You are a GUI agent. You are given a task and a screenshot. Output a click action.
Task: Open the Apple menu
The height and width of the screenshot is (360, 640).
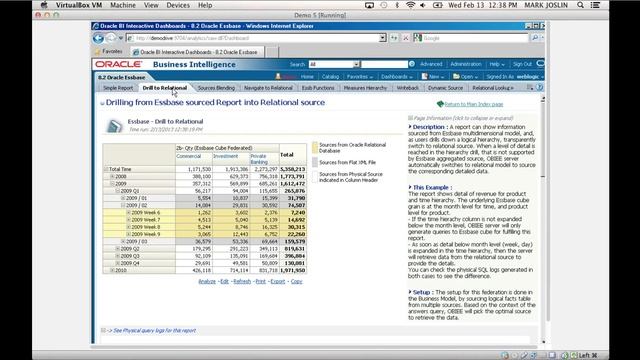click(x=44, y=5)
